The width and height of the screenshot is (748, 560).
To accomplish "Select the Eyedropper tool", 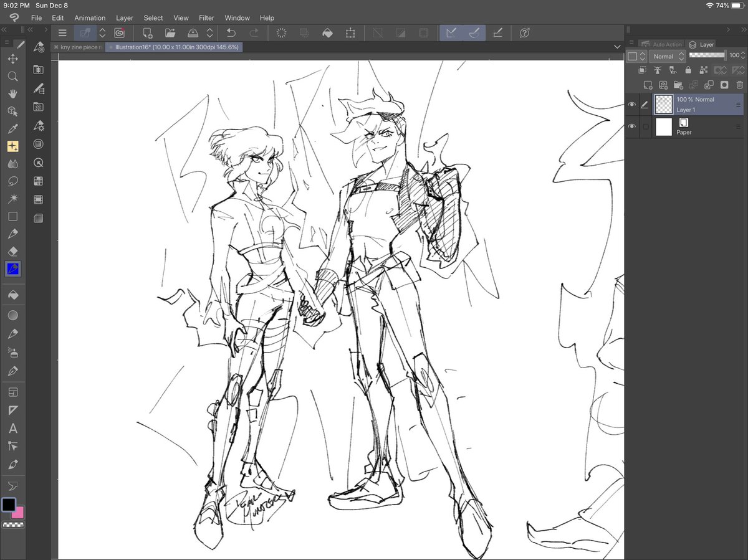I will [x=12, y=129].
